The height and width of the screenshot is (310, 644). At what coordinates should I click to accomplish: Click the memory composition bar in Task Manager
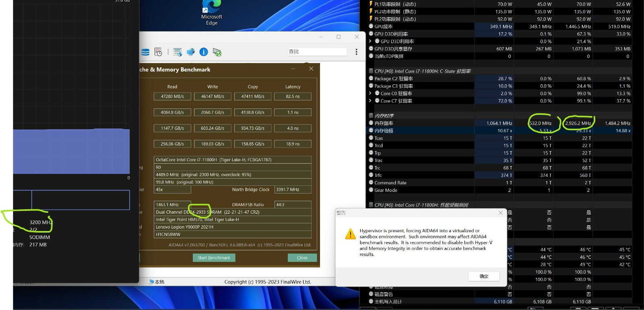pos(71,200)
